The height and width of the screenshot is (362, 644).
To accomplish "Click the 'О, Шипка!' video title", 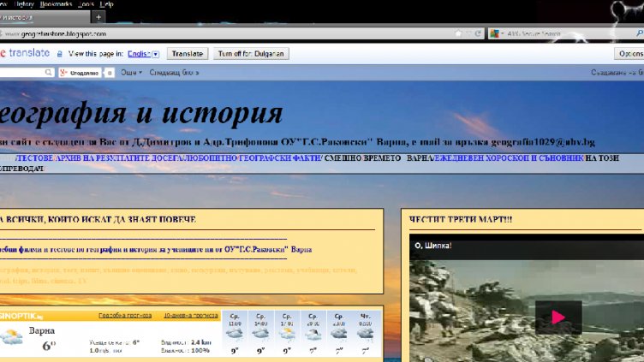I will pyautogui.click(x=432, y=246).
